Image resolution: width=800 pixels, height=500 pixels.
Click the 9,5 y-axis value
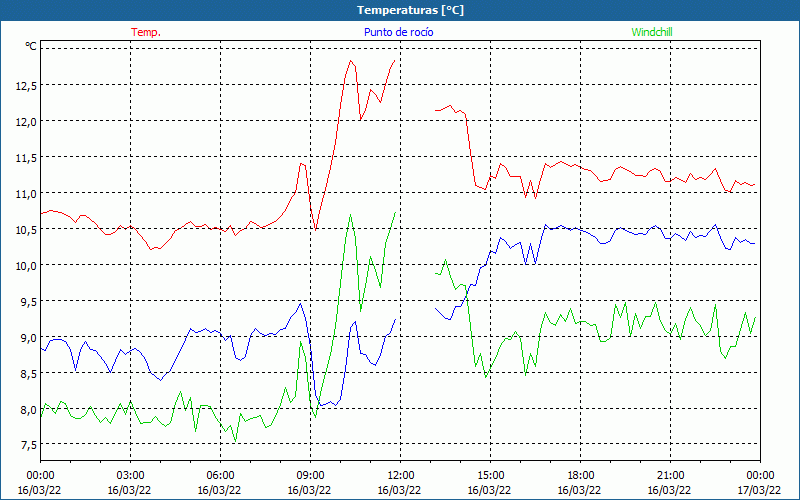point(29,302)
